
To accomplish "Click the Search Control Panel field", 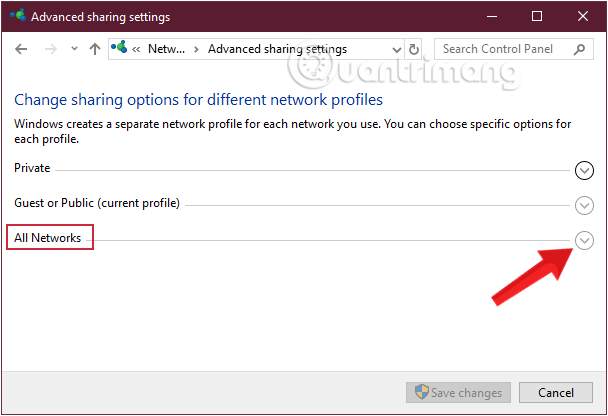I will 503,49.
